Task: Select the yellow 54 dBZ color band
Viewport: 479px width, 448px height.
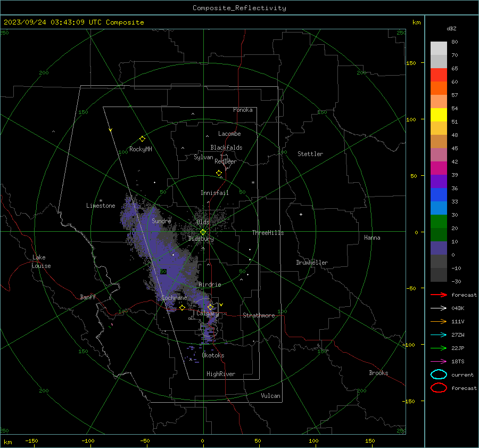Action: coord(439,115)
